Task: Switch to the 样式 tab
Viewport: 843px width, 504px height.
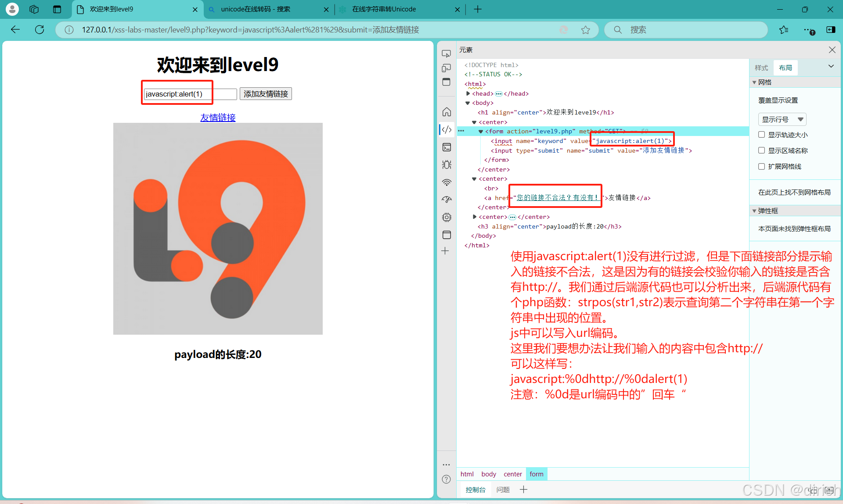Action: click(761, 68)
